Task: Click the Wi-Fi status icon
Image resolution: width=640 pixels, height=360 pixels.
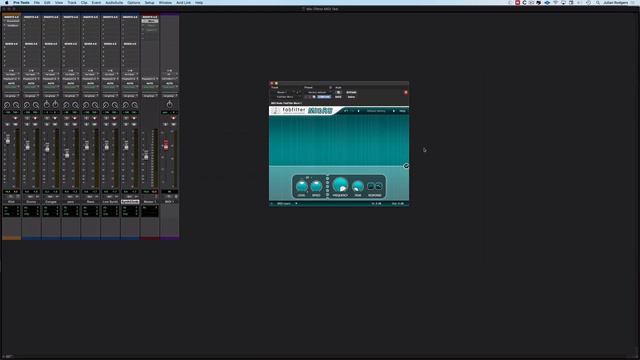Action: coord(555,2)
